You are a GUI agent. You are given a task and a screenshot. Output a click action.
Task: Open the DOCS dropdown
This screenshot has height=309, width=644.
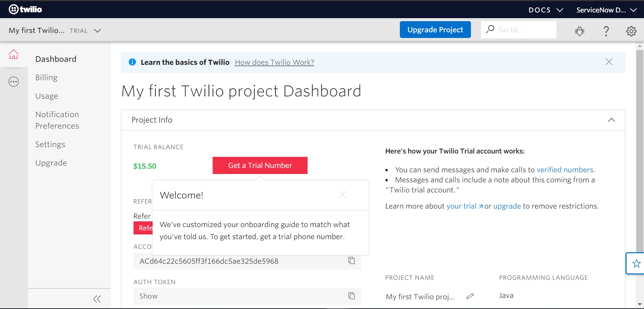pyautogui.click(x=545, y=10)
